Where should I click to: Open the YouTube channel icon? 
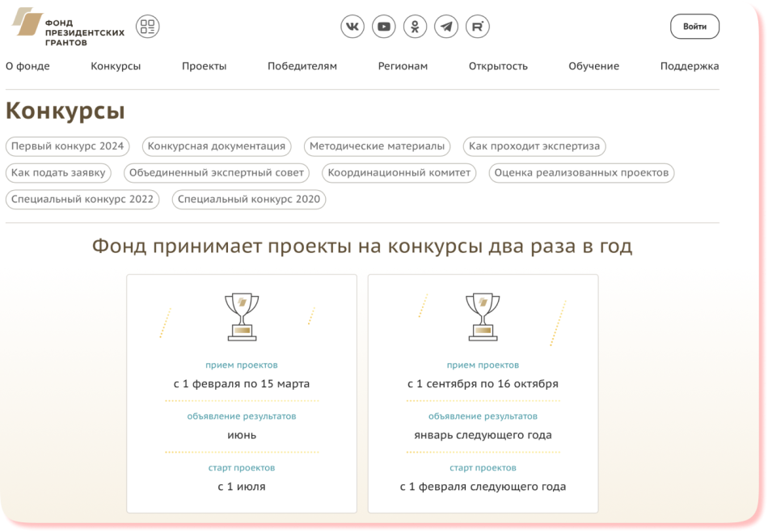(383, 27)
